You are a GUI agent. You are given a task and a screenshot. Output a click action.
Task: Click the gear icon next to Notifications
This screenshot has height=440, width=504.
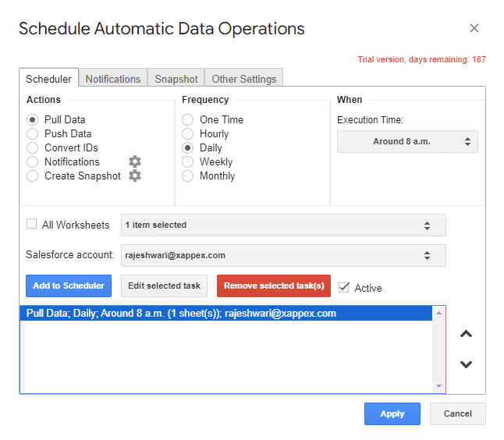pyautogui.click(x=135, y=161)
